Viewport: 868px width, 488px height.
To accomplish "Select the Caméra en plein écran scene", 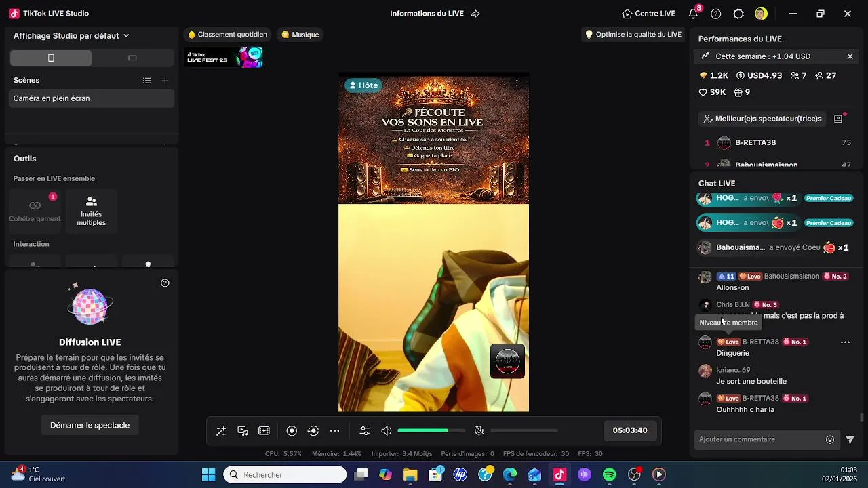I will pos(92,98).
